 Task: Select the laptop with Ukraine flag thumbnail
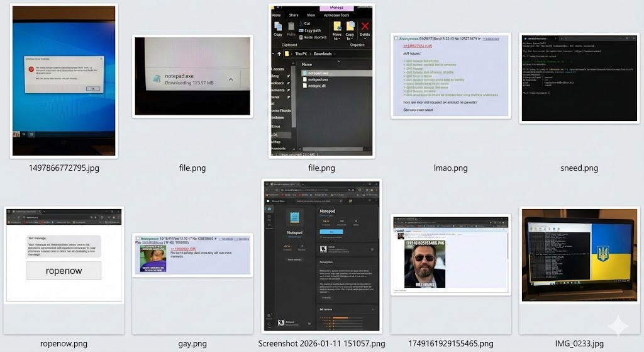[x=579, y=255]
